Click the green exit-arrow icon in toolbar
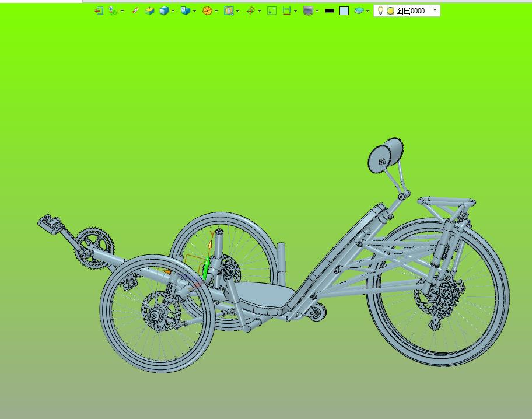Image resolution: width=532 pixels, height=419 pixels. coord(99,11)
